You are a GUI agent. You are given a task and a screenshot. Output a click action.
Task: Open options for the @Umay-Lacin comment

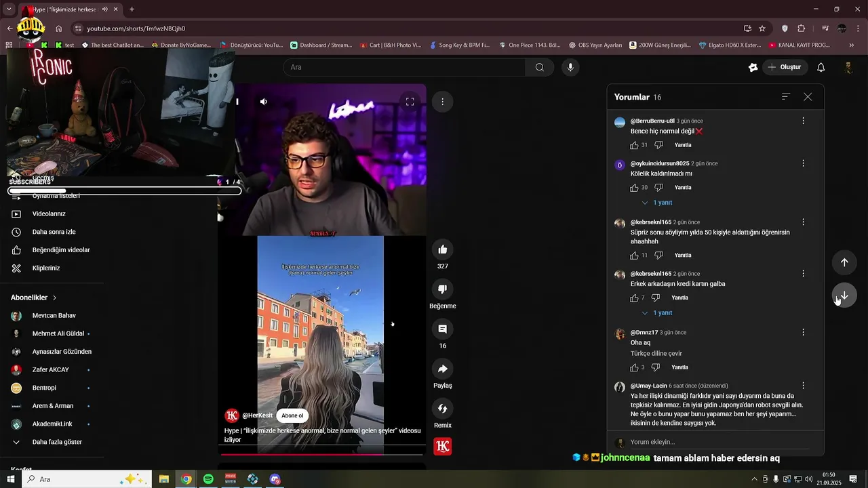(x=803, y=386)
